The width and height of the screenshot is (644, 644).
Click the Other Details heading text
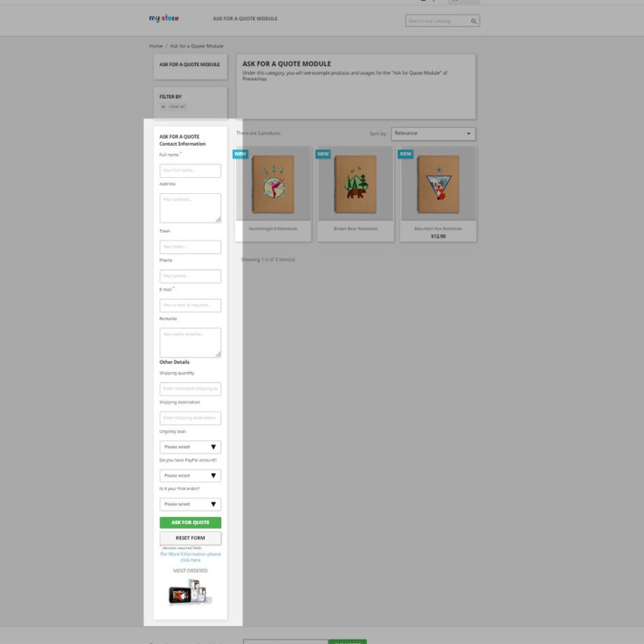pos(174,362)
